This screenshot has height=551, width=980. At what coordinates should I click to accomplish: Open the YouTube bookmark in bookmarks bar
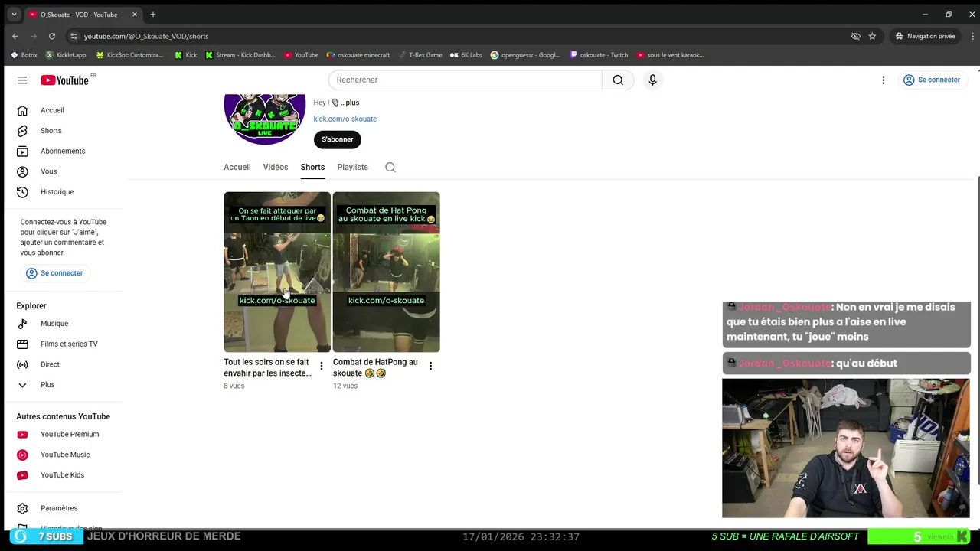tap(301, 55)
